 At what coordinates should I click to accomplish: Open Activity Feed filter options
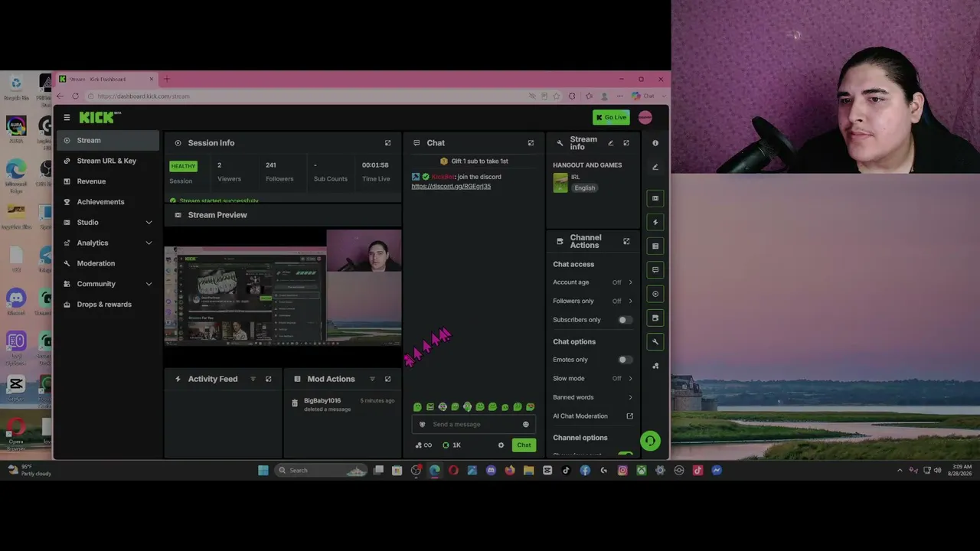coord(253,379)
